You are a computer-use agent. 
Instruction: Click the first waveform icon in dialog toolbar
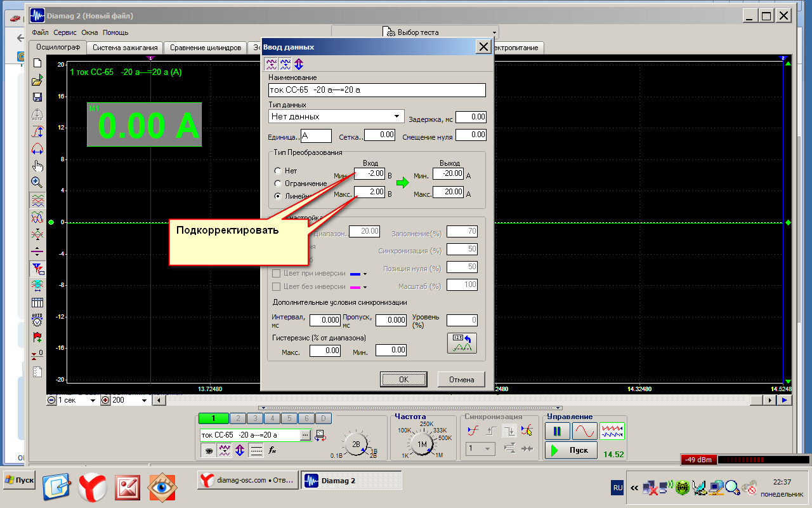click(x=271, y=63)
